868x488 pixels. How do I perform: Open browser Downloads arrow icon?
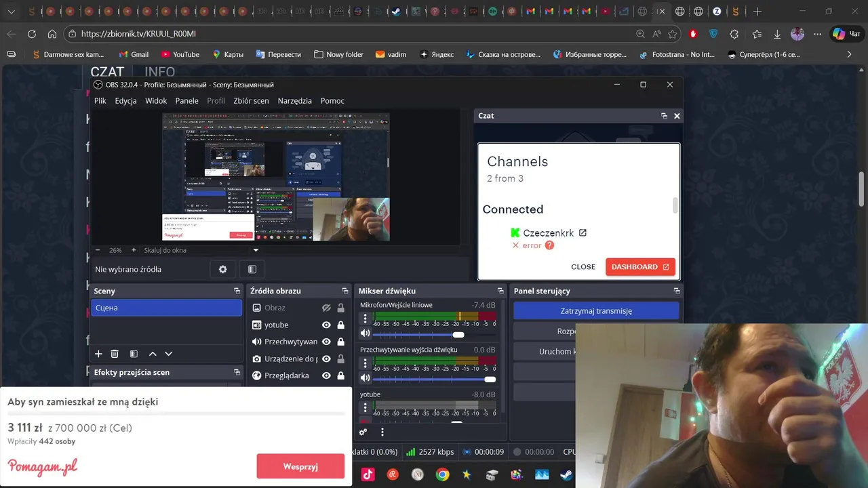[x=777, y=34]
